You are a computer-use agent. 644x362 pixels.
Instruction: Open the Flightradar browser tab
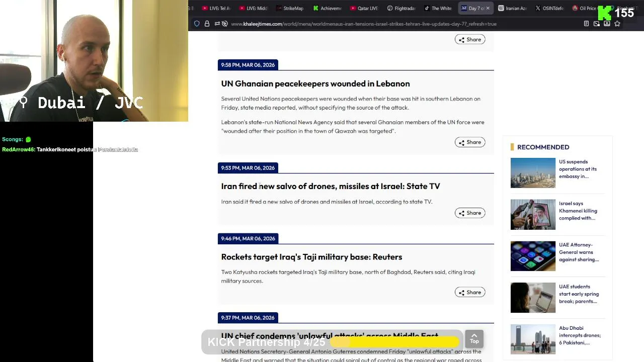click(x=401, y=8)
